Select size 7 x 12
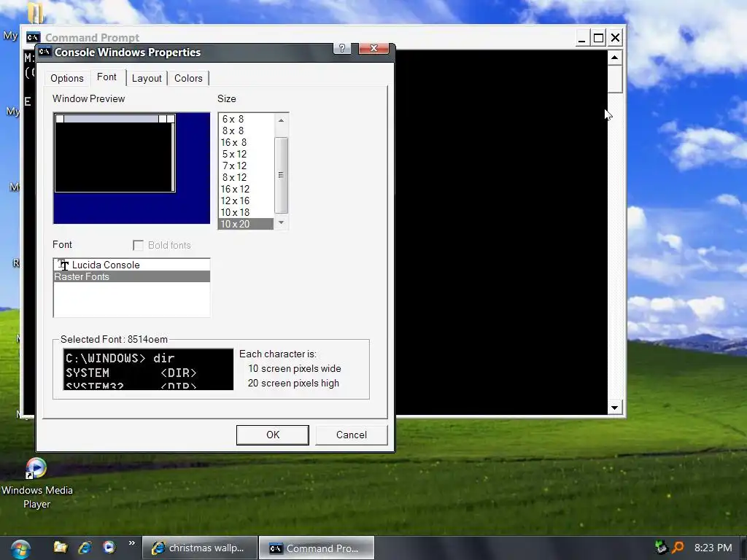747x560 pixels. 246,166
